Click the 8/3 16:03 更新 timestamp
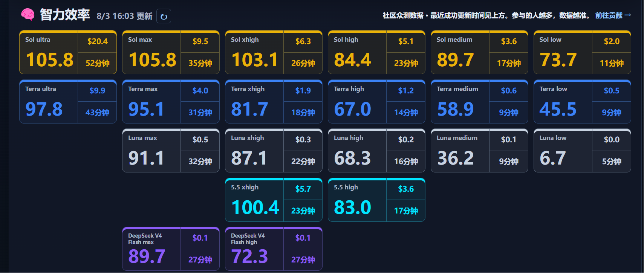 tap(124, 16)
